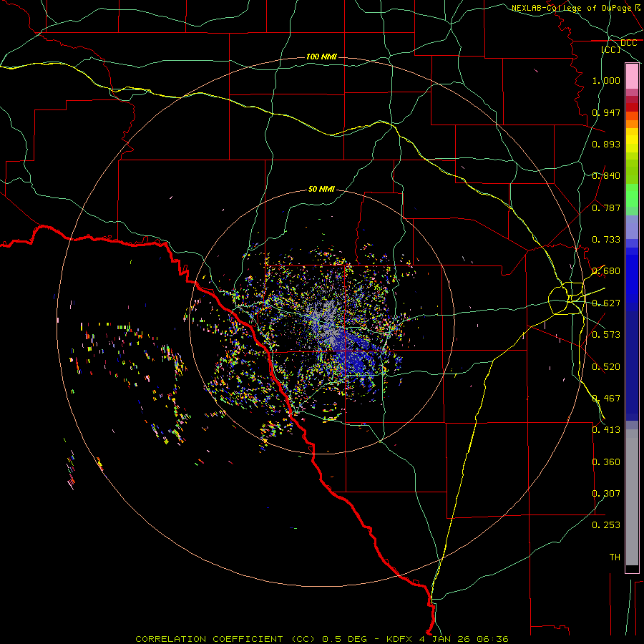
Task: Click the TH threshold label
Action: pos(615,557)
